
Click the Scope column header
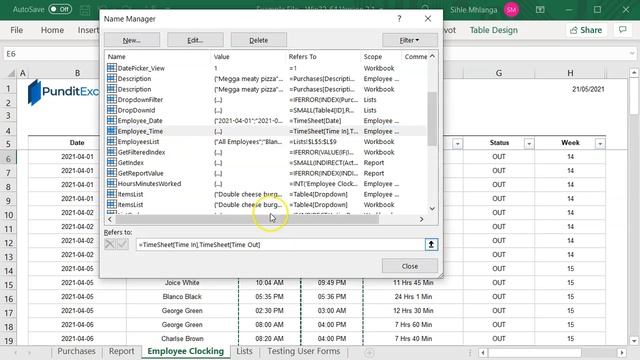click(x=381, y=57)
